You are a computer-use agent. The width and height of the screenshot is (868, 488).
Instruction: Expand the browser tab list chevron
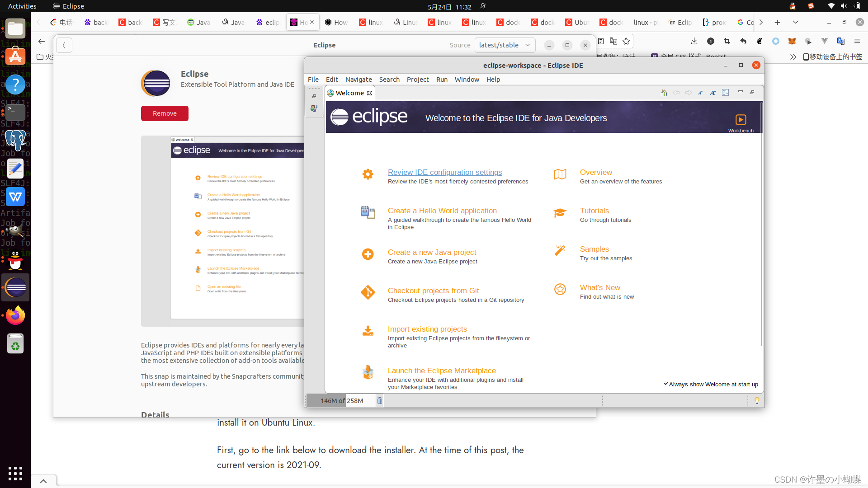pyautogui.click(x=796, y=22)
